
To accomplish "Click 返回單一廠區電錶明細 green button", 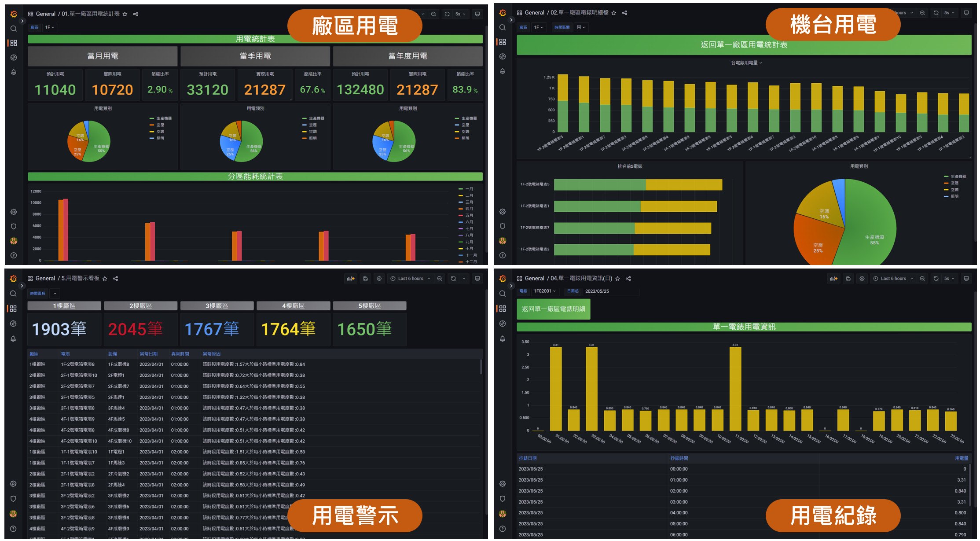I will pos(554,309).
